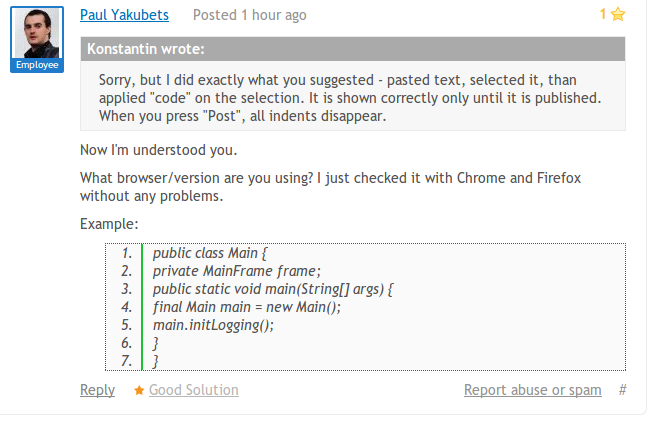
Task: Click the gold star rating icon
Action: coord(619,15)
